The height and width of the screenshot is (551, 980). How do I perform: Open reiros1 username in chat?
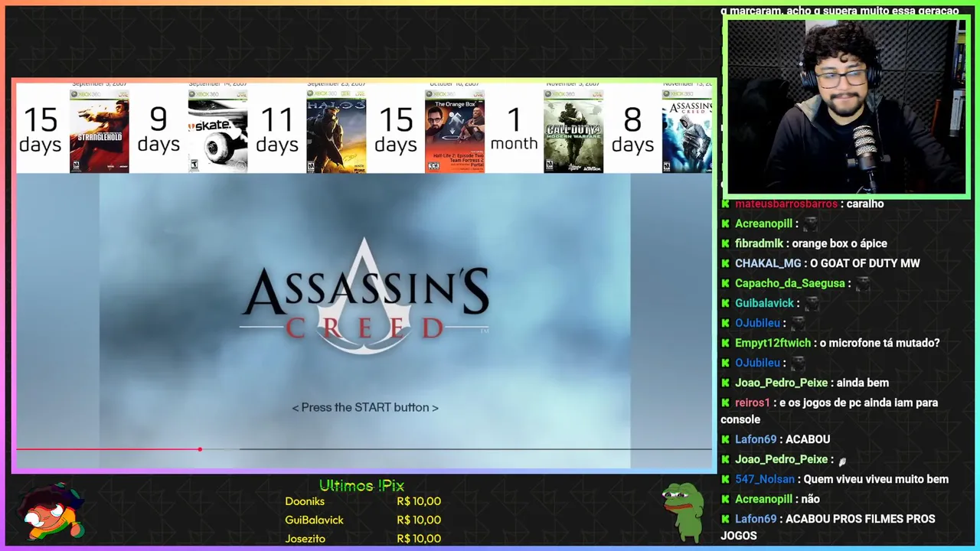click(753, 403)
